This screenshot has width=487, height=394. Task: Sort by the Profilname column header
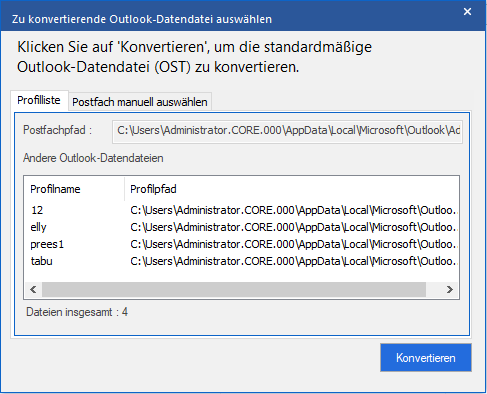pyautogui.click(x=74, y=189)
